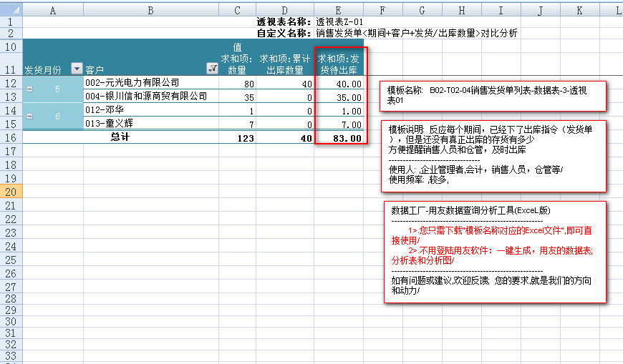Select column H header
This screenshot has height=364, width=623.
click(460, 11)
